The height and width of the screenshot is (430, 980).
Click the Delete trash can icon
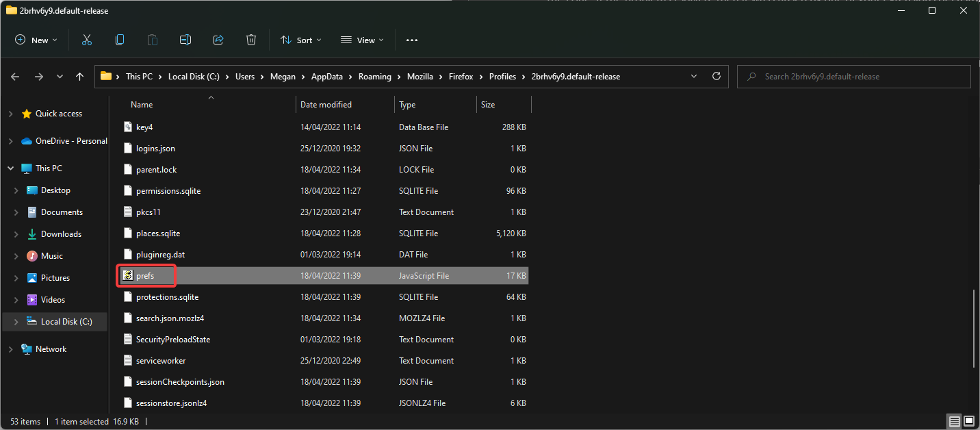pyautogui.click(x=251, y=40)
